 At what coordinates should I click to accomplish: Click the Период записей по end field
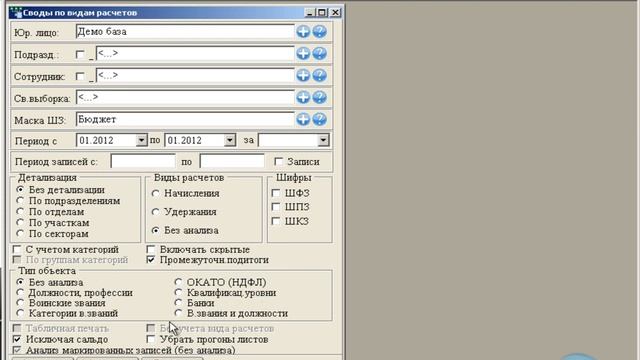pyautogui.click(x=232, y=162)
